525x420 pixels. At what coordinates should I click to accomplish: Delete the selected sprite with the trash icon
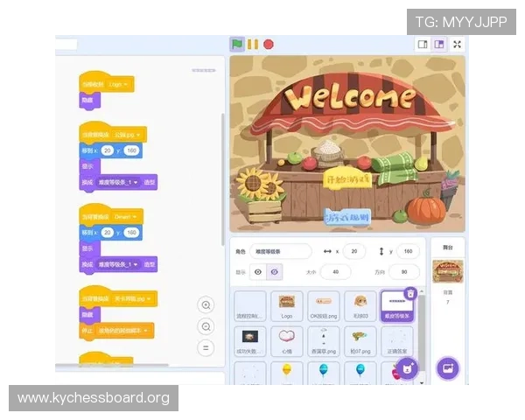410,294
